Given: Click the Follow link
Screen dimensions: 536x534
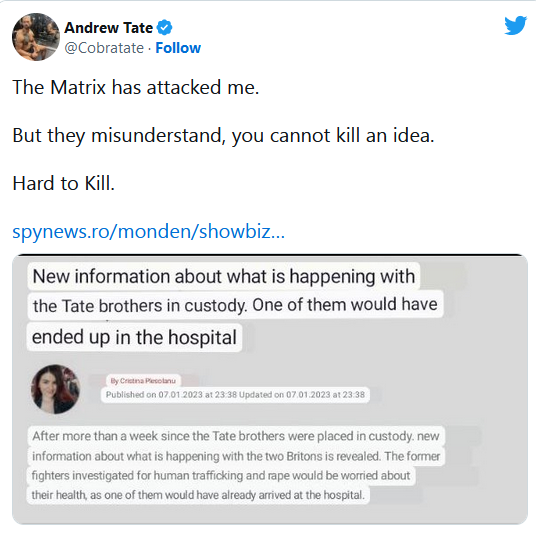Looking at the screenshot, I should click(178, 48).
